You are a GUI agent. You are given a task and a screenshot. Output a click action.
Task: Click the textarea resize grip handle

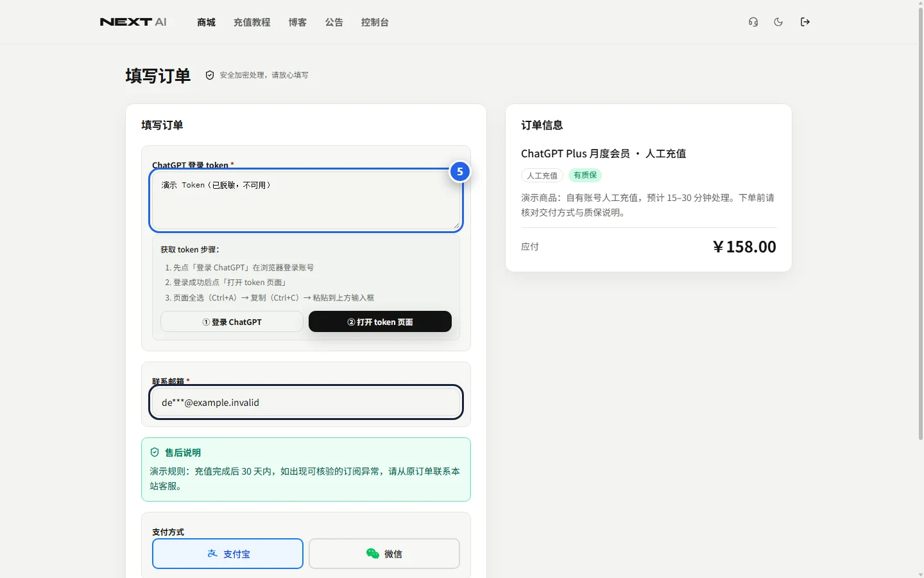click(x=456, y=225)
